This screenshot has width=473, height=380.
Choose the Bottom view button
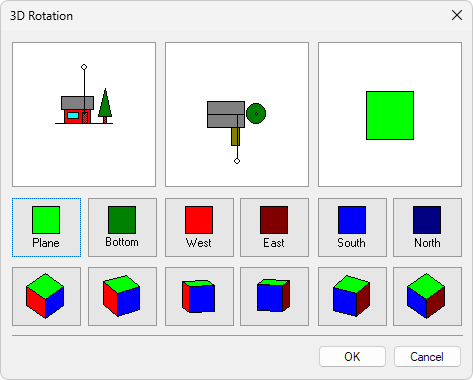122,228
